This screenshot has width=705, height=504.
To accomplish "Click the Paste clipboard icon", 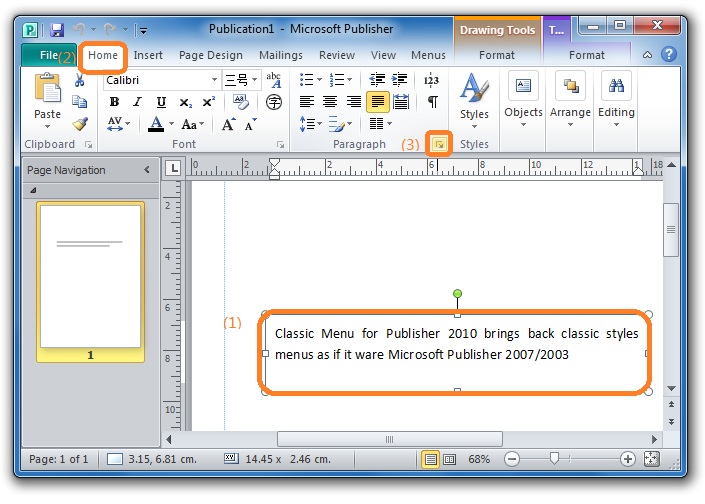I will tap(47, 88).
